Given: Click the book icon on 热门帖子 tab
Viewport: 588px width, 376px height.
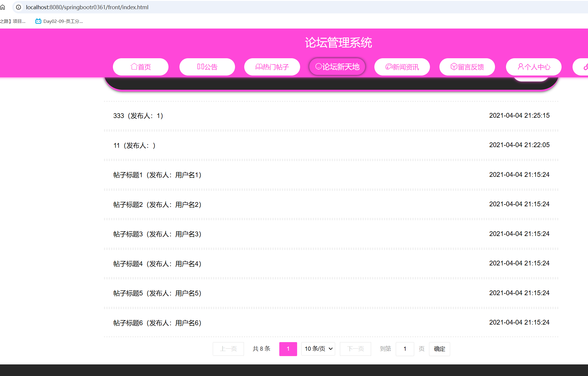Looking at the screenshot, I should (x=259, y=67).
